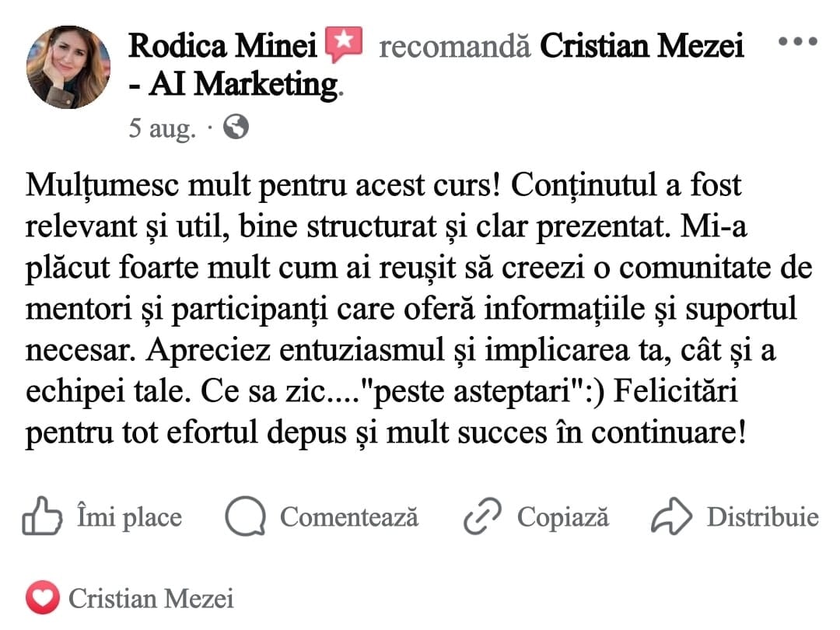Viewport: 840px width, 630px height.
Task: Toggle the 'Îmi place' like label
Action: point(129,517)
